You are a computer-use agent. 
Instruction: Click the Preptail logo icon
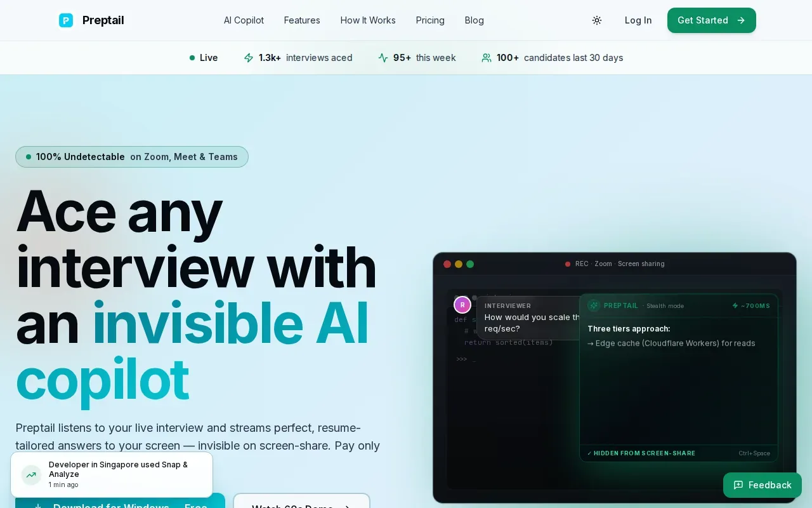(66, 20)
